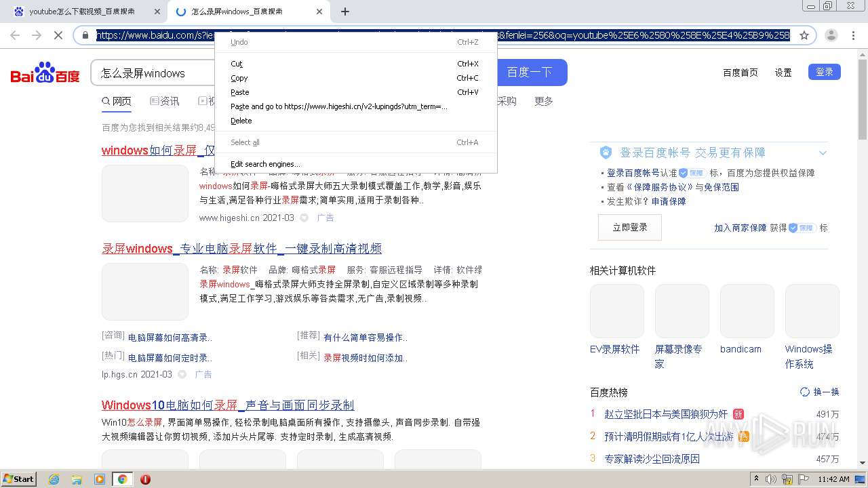Click the blue 登录 button
Viewport: 868px width, 488px height.
(x=825, y=72)
